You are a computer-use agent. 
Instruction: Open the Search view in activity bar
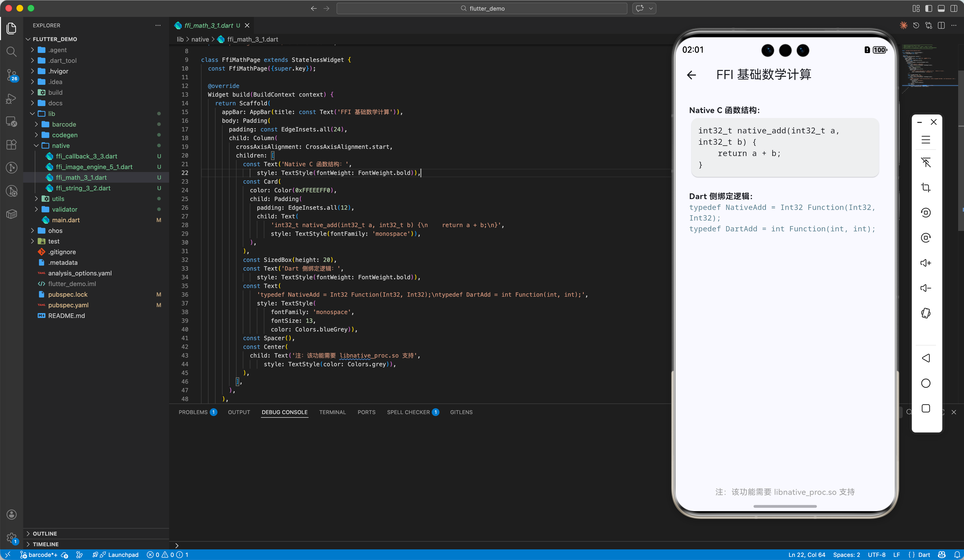tap(12, 51)
